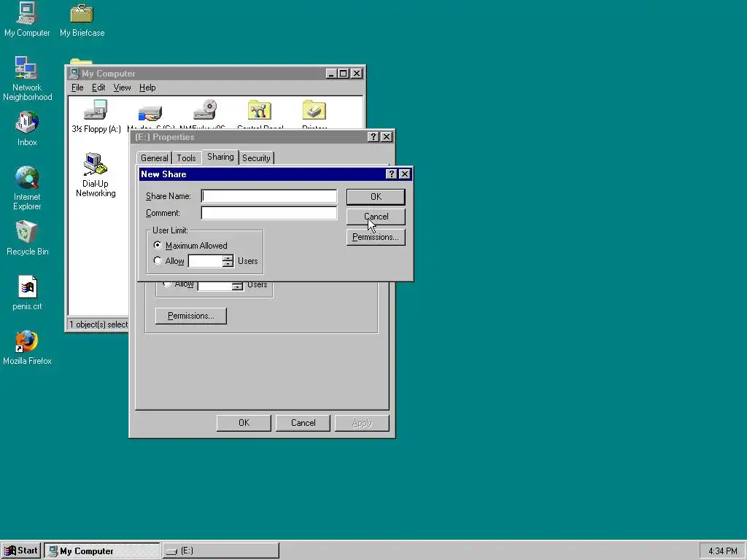Launch the Mozilla Firefox shortcut
The image size is (747, 560).
(27, 348)
